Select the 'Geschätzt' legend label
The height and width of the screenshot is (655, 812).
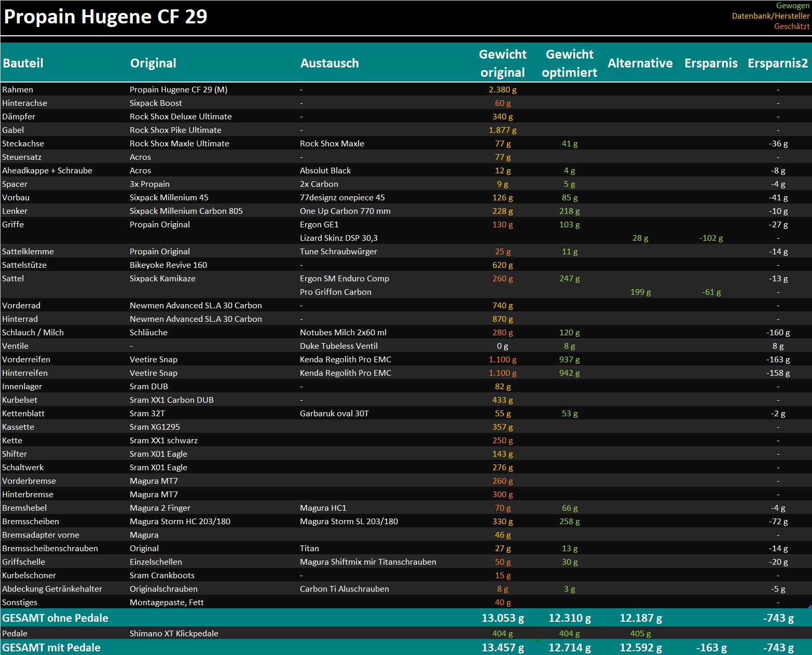(x=791, y=26)
